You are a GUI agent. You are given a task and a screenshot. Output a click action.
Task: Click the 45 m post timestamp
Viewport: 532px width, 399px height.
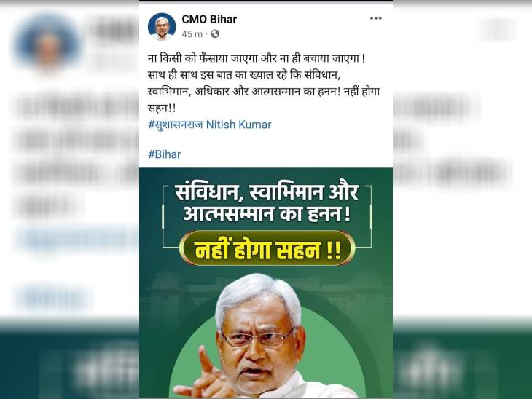coord(192,34)
